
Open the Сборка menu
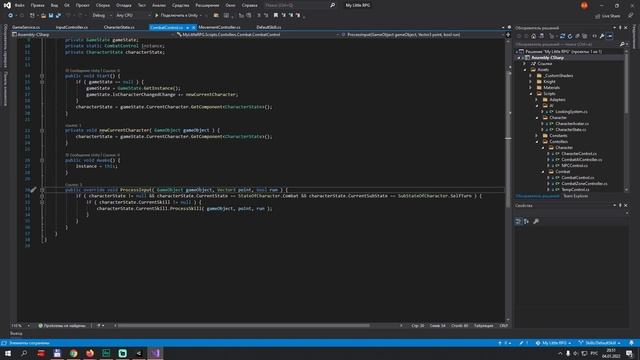102,5
